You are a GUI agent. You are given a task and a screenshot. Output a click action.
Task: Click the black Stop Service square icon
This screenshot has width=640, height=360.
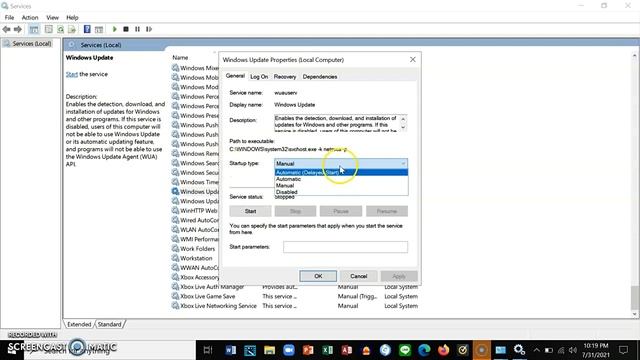[x=126, y=29]
